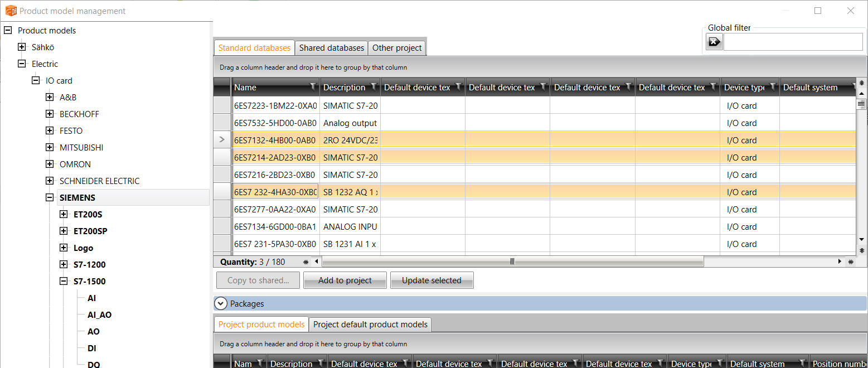868x368 pixels.
Task: Expand the Logo node
Action: [x=64, y=248]
